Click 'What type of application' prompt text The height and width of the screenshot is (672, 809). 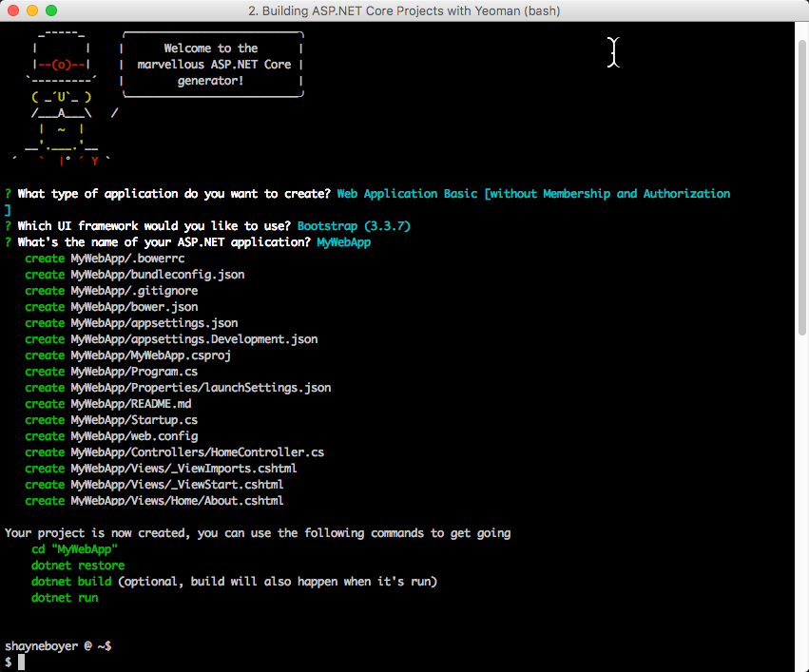click(x=174, y=194)
